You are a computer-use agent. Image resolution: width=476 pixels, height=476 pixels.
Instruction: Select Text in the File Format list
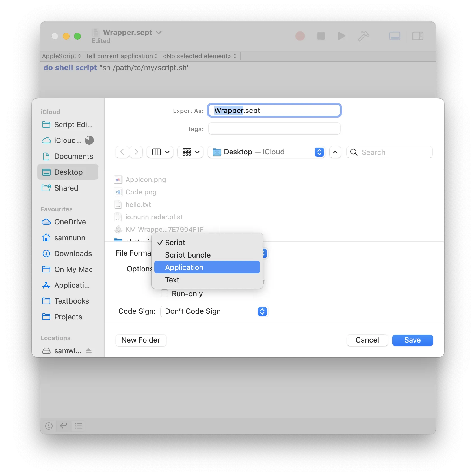pyautogui.click(x=172, y=280)
